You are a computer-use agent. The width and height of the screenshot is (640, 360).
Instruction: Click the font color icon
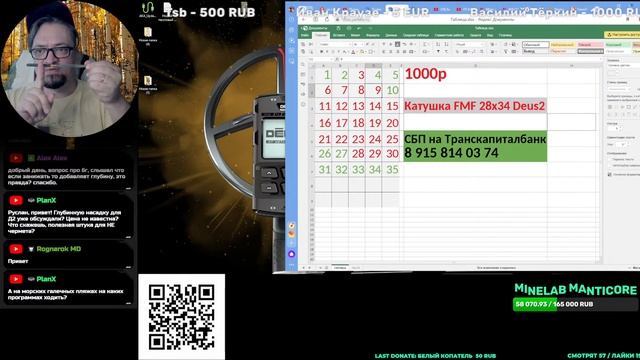click(x=353, y=51)
